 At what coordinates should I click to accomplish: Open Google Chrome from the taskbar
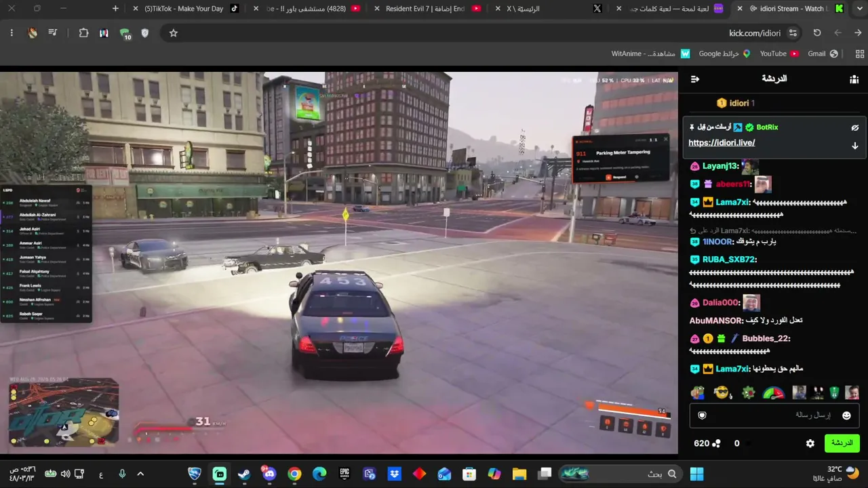tap(294, 474)
